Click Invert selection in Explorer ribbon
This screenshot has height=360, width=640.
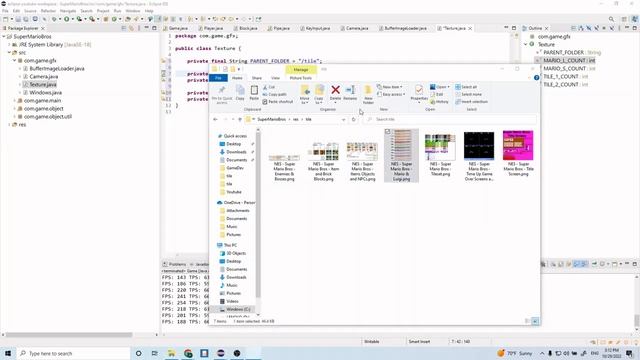(x=471, y=102)
